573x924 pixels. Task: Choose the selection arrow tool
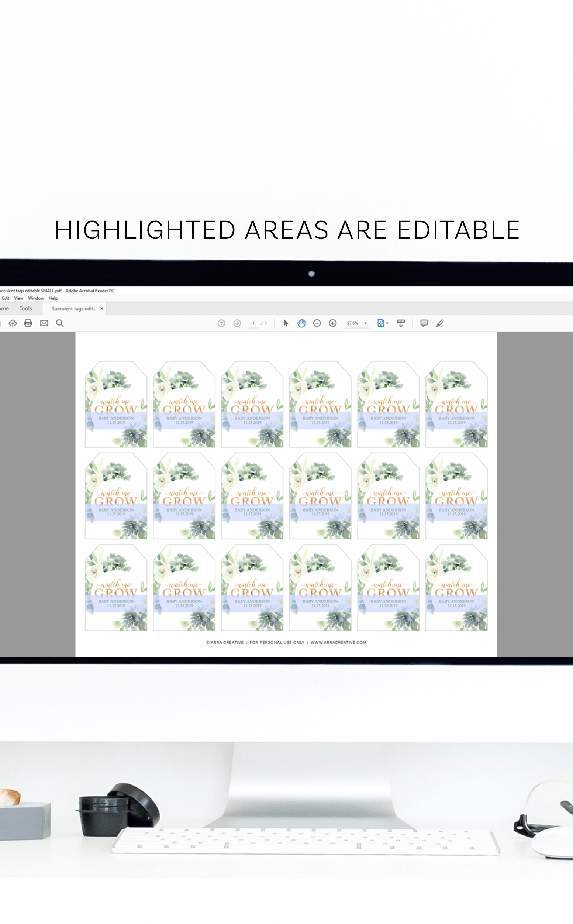(x=286, y=323)
